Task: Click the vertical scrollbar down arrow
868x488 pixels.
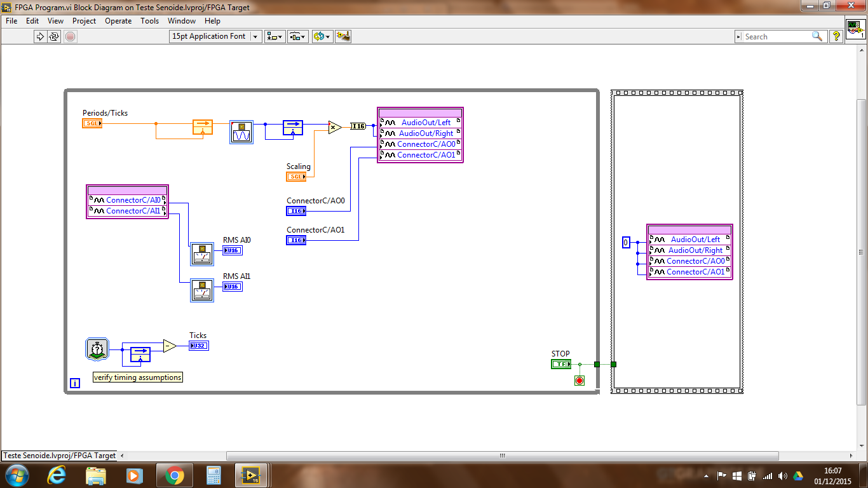Action: [862, 445]
